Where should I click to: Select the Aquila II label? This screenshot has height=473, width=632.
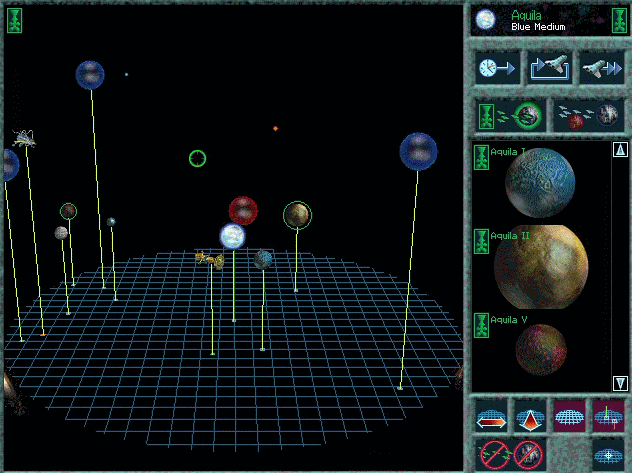[510, 236]
